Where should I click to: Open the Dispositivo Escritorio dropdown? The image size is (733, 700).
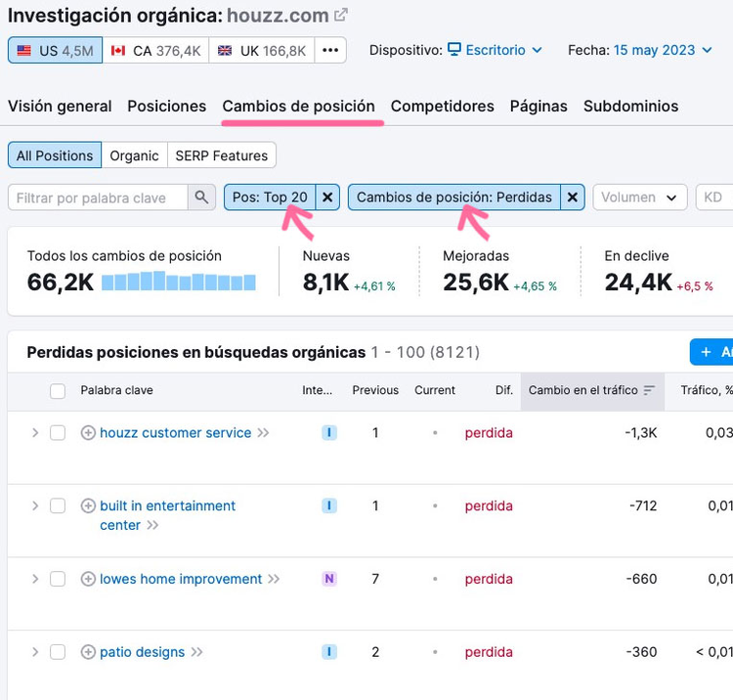pos(496,50)
